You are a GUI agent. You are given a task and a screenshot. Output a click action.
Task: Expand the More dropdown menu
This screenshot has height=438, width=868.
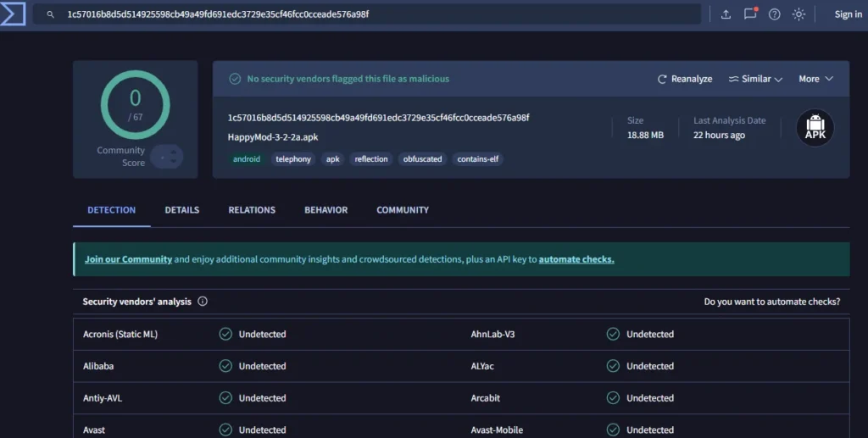(815, 79)
